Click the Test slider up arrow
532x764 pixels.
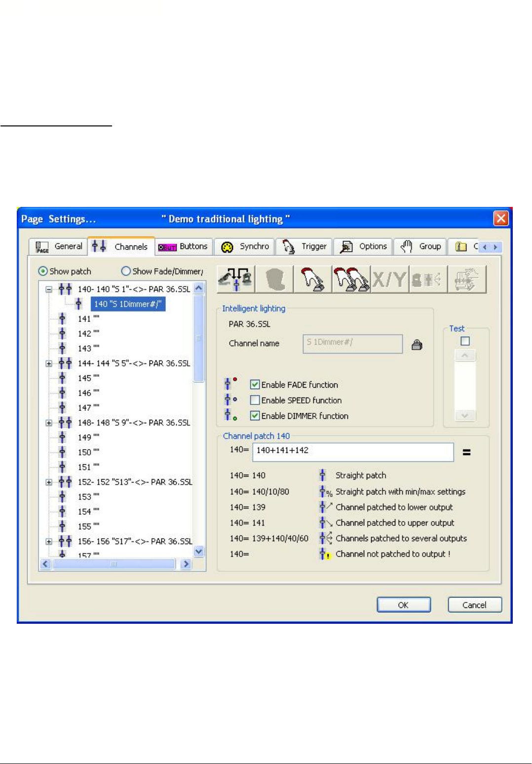[x=465, y=356]
